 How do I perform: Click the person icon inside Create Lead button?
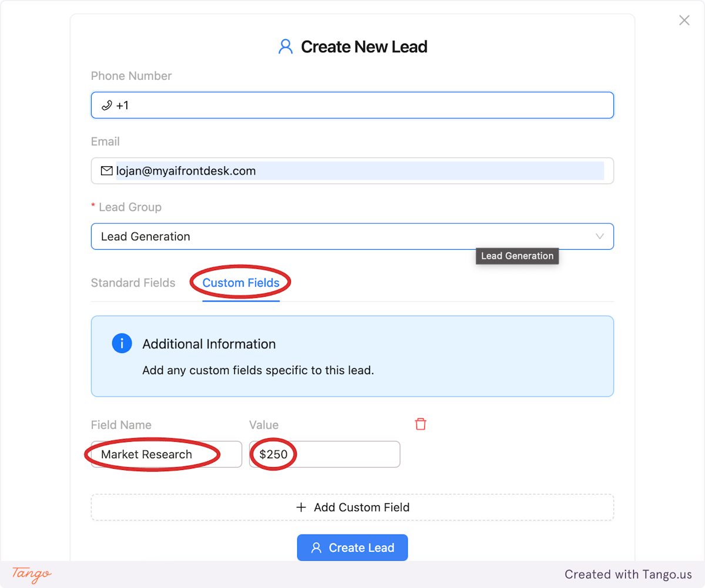pos(316,547)
